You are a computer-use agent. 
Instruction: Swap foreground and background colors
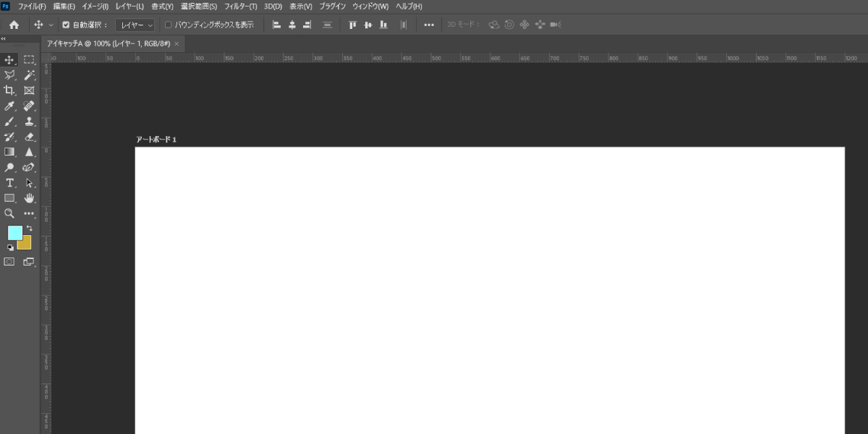coord(30,229)
